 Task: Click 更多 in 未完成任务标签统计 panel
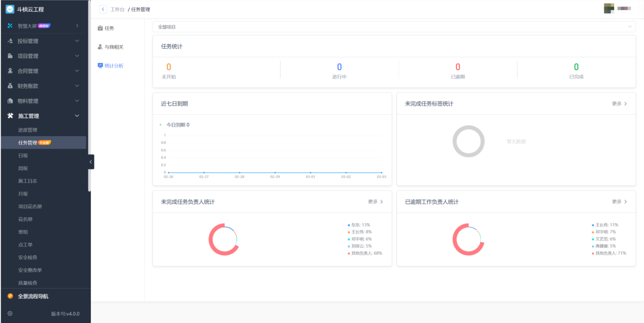coord(619,104)
